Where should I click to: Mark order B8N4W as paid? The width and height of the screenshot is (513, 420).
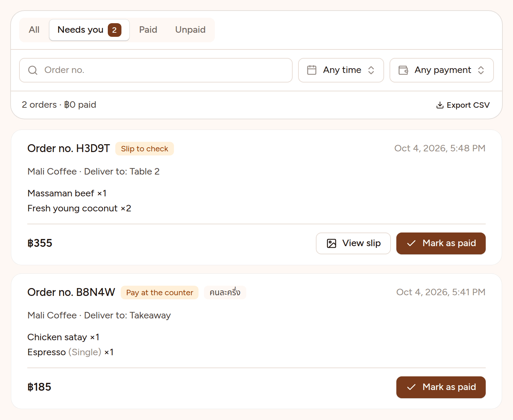[x=441, y=387]
